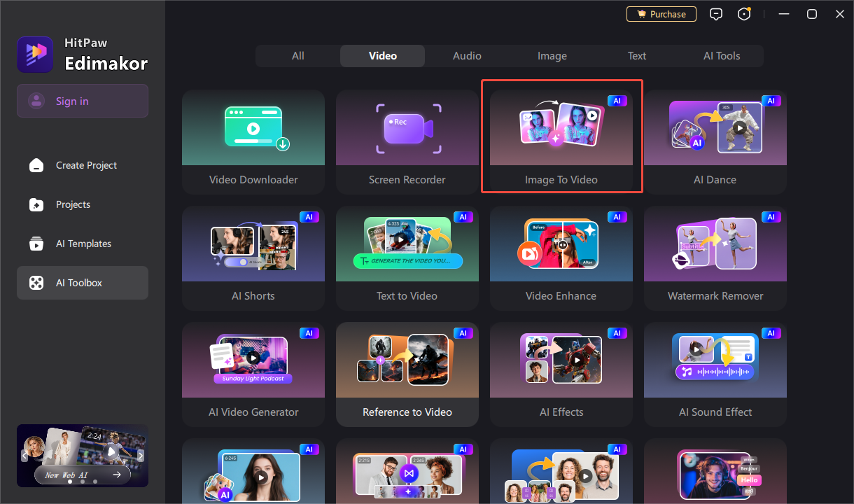
Task: Maximize the Edimakor window
Action: (x=812, y=14)
